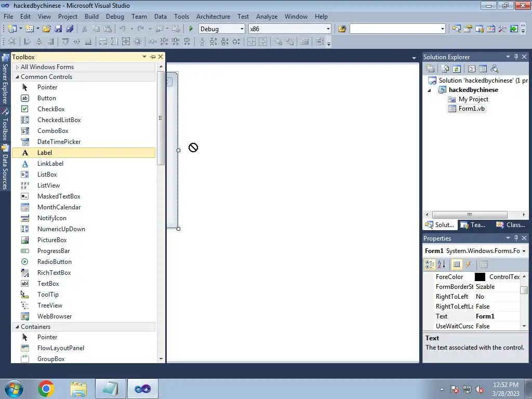Image resolution: width=532 pixels, height=399 pixels.
Task: Click the Open File folder icon
Action: (47, 29)
